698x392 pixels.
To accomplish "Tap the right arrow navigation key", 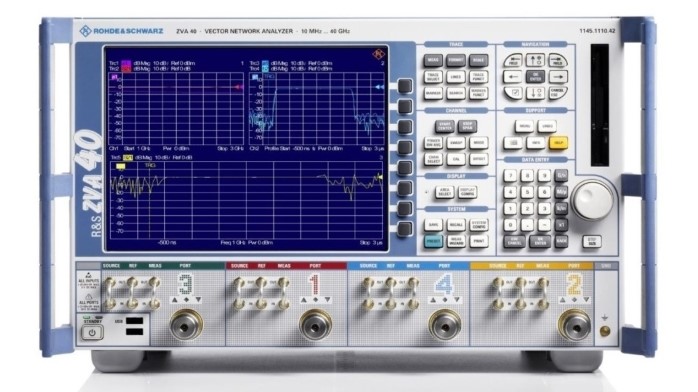I will point(557,77).
